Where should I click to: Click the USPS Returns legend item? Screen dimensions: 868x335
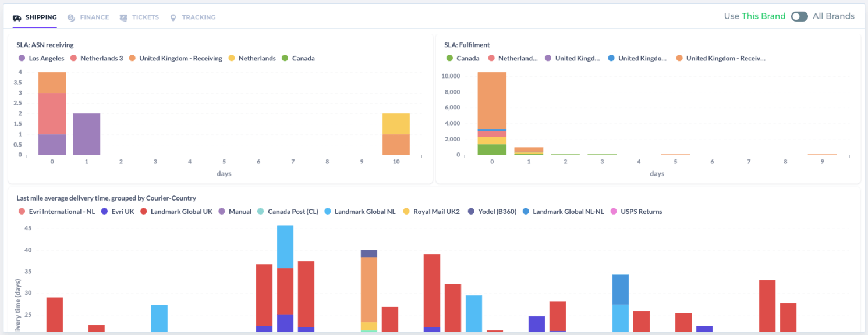(640, 212)
